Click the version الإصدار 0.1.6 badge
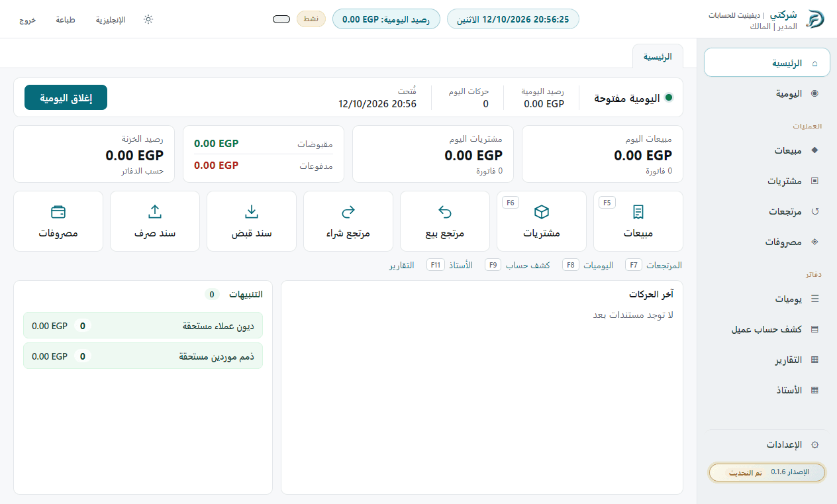Viewport: 837px width, 504px height. 767,472
